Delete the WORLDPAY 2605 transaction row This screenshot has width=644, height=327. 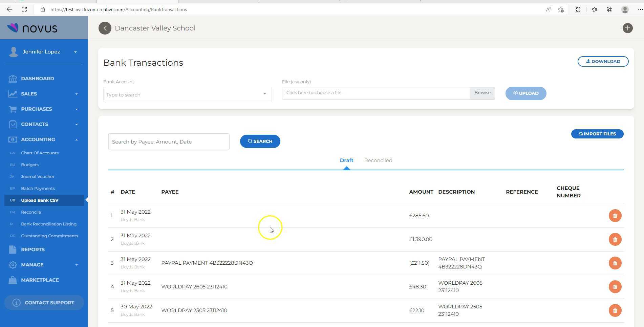pos(615,287)
